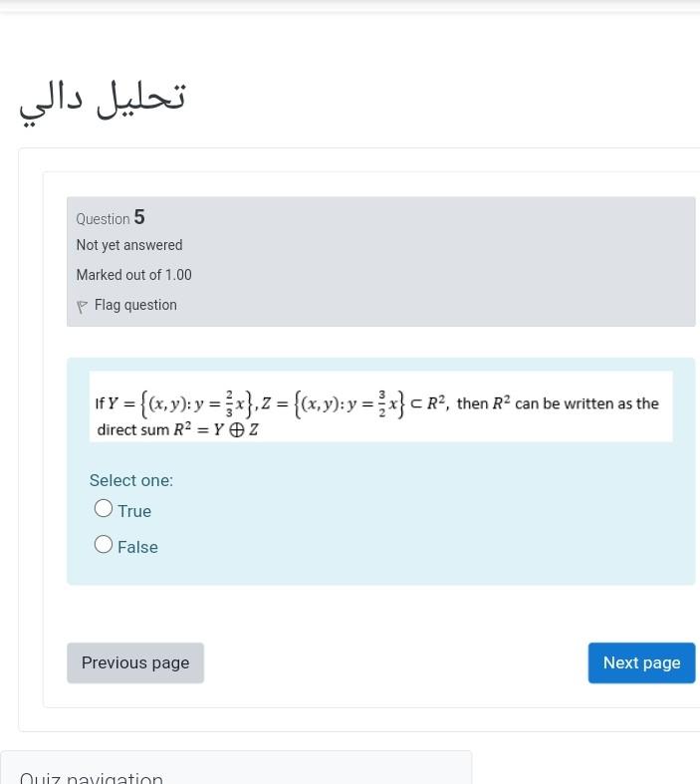This screenshot has width=700, height=784.
Task: Click the Select one prompt text
Action: [131, 480]
